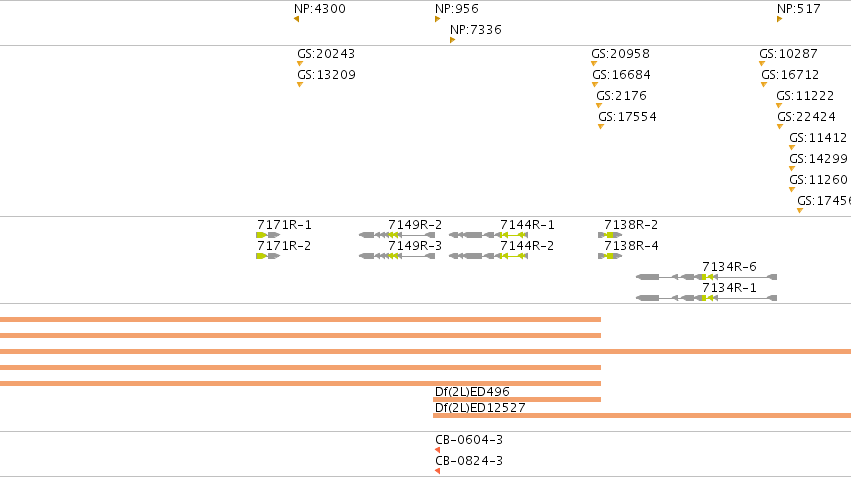Select the GS:13209 insertion triangle
The image size is (851, 477).
click(300, 85)
